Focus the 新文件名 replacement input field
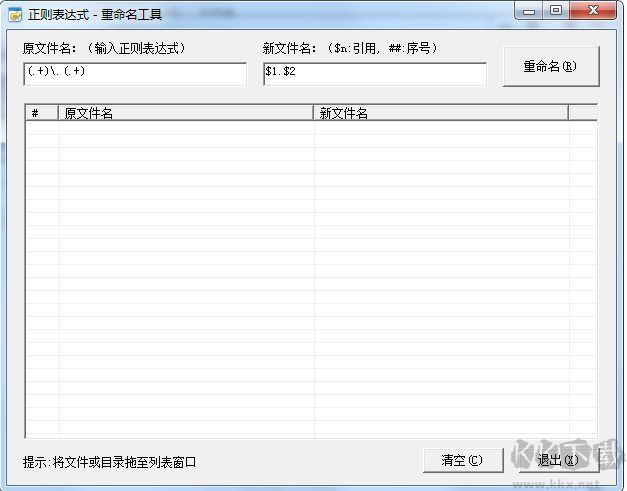 point(375,74)
